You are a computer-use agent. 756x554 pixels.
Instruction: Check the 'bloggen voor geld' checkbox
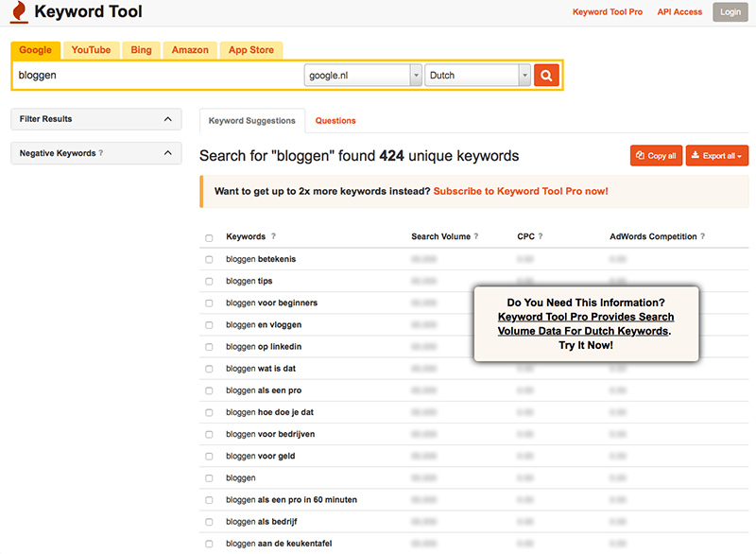point(209,456)
